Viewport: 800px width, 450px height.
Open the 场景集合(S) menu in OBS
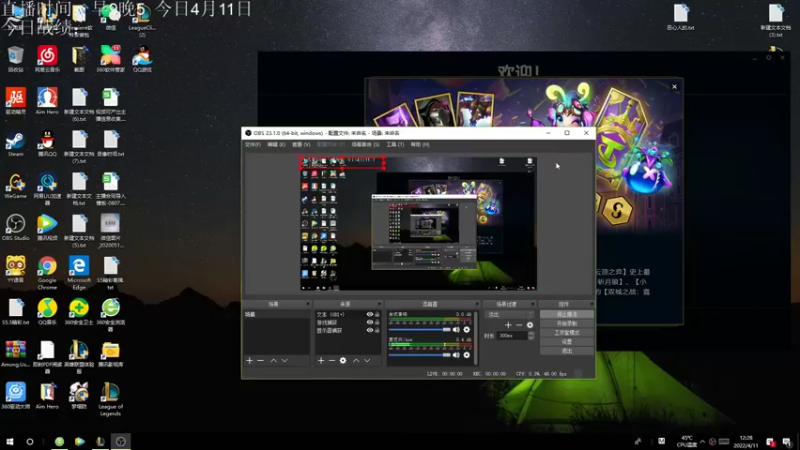pos(365,145)
